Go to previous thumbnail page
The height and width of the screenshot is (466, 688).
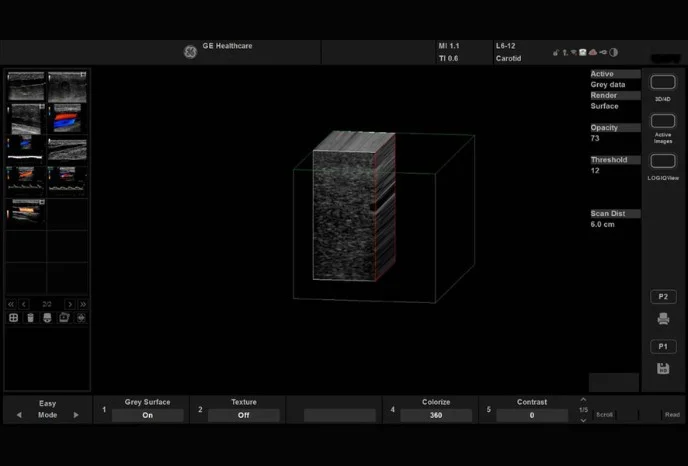point(24,304)
